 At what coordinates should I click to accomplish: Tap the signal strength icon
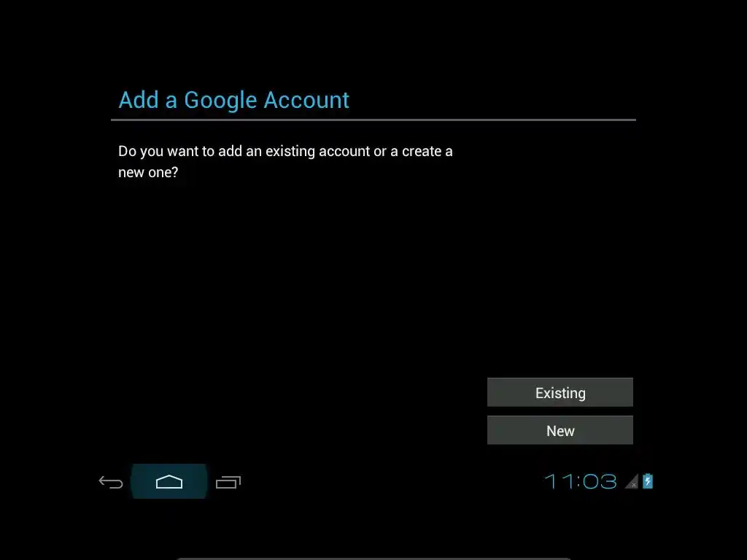pyautogui.click(x=631, y=482)
